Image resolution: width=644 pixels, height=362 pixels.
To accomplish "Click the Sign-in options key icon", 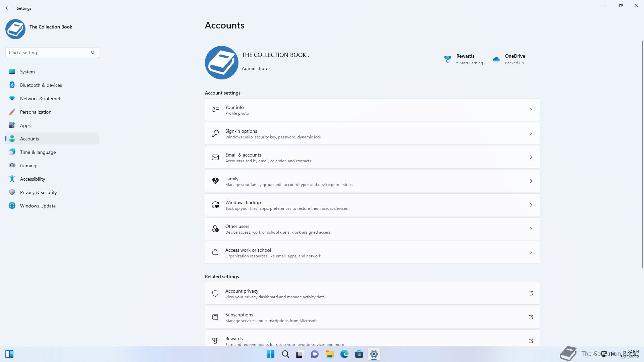I will 215,133.
